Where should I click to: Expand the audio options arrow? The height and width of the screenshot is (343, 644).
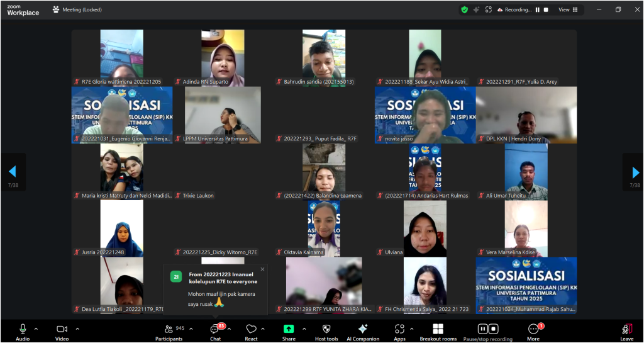pos(36,329)
